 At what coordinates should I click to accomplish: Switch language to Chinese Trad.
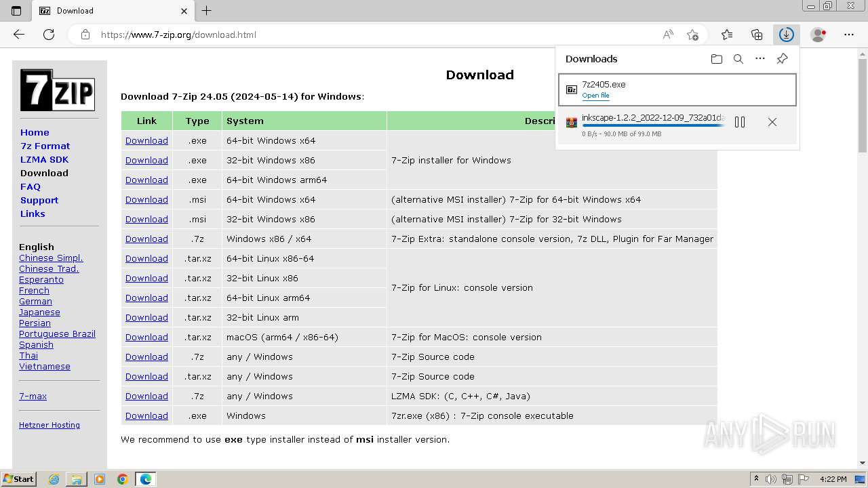click(49, 268)
